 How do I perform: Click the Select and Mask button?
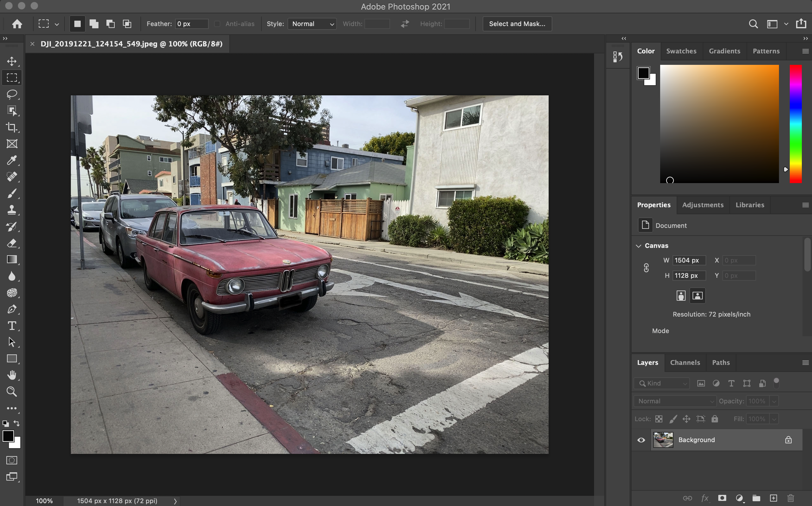517,24
